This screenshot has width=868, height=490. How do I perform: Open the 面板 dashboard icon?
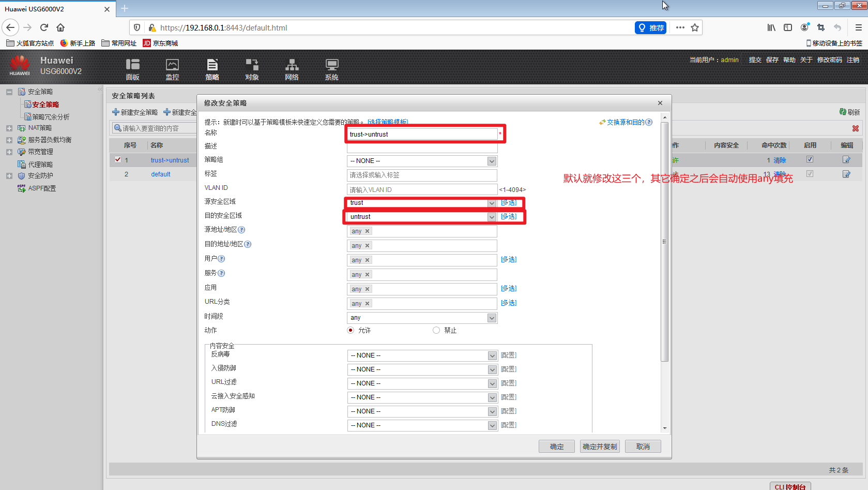(x=132, y=69)
